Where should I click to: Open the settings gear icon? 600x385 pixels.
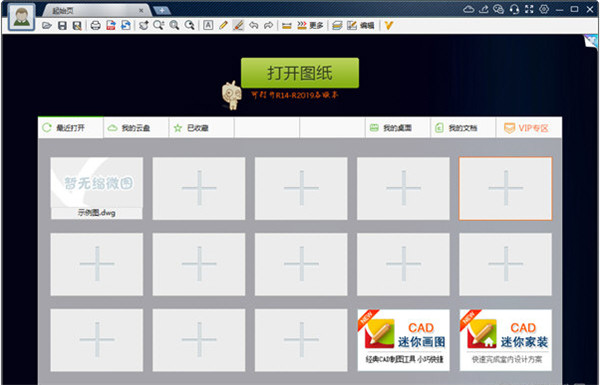click(x=544, y=9)
